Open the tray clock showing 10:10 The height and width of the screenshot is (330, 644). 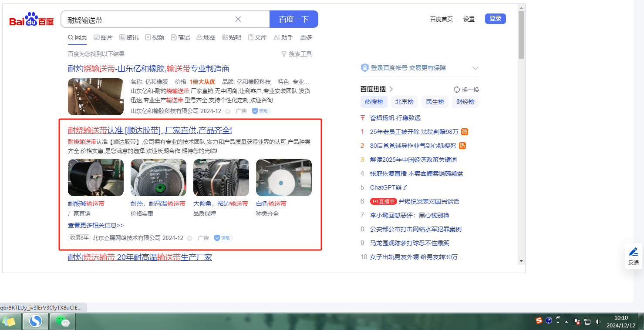pyautogui.click(x=621, y=321)
